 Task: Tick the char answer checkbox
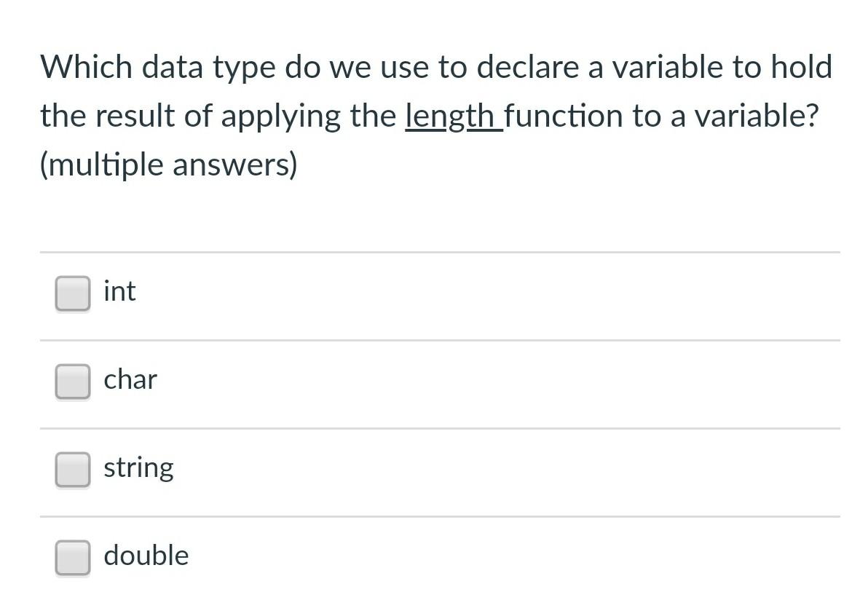pos(73,382)
